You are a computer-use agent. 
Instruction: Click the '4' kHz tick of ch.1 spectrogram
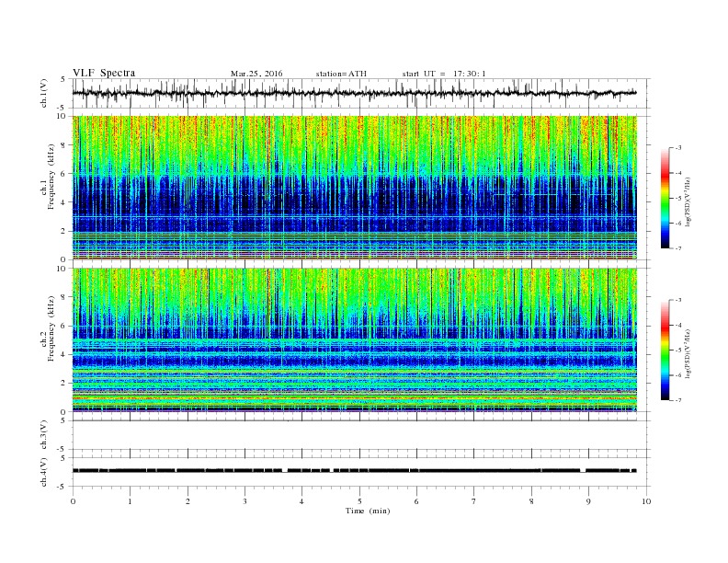tap(64, 202)
